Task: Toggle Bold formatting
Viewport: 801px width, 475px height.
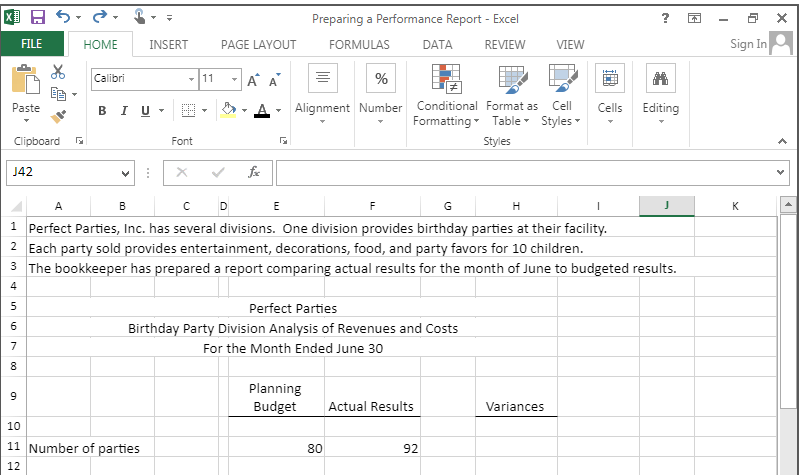Action: (102, 111)
